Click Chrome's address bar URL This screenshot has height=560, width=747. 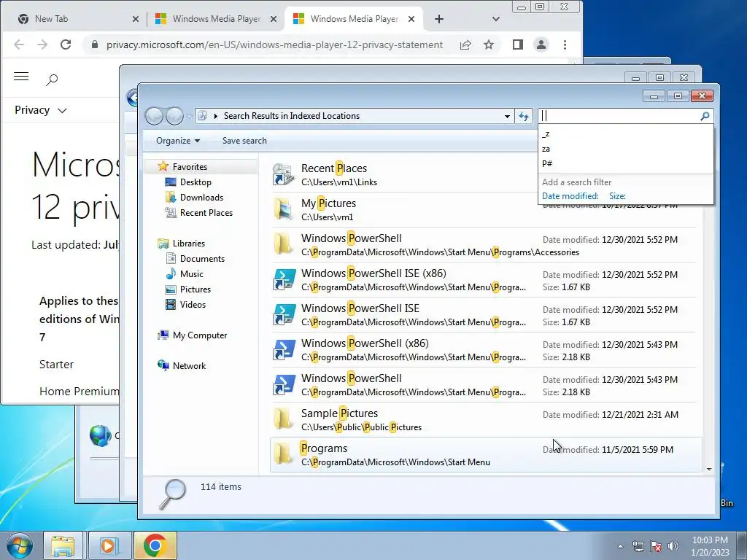[274, 44]
